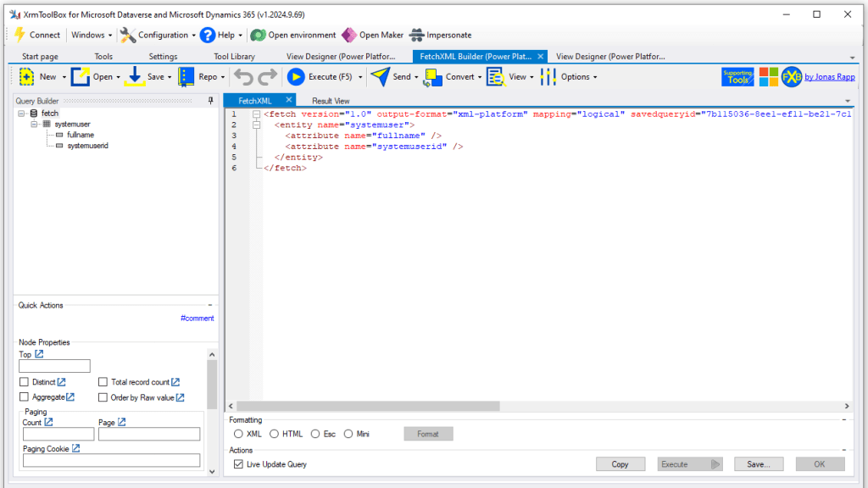The height and width of the screenshot is (488, 868).
Task: Open the Repo notebook icon
Action: click(x=186, y=77)
